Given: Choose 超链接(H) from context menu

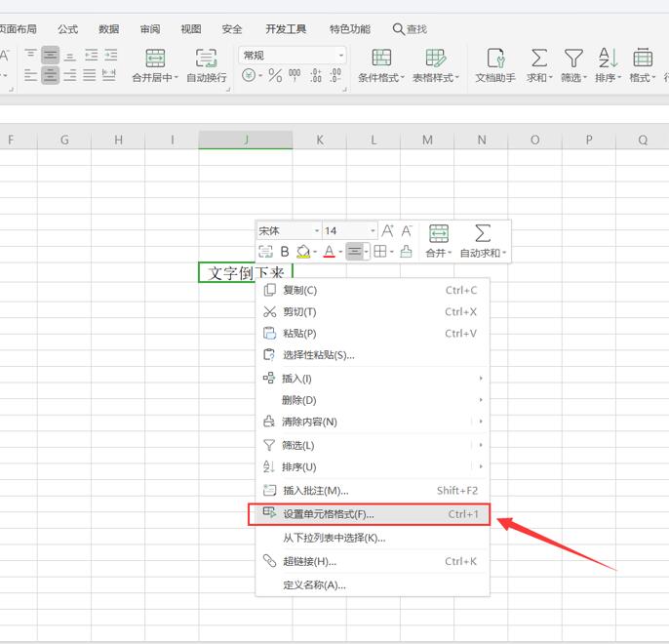Looking at the screenshot, I should (373, 562).
